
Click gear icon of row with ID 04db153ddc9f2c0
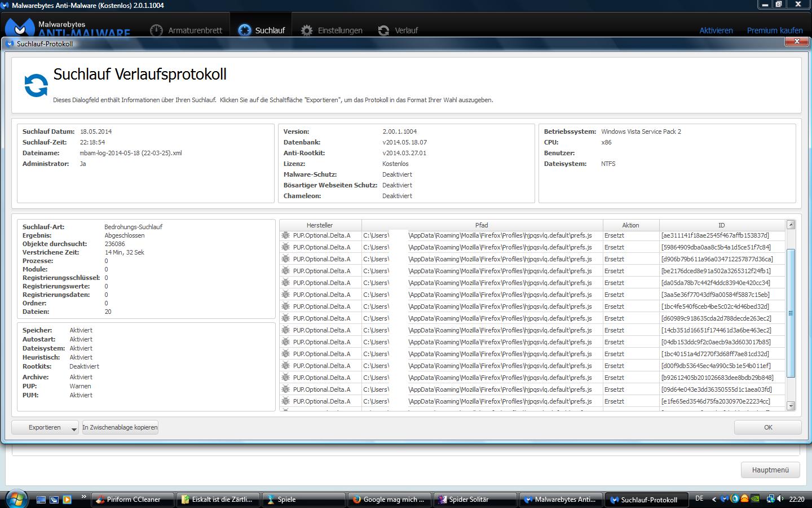[285, 342]
